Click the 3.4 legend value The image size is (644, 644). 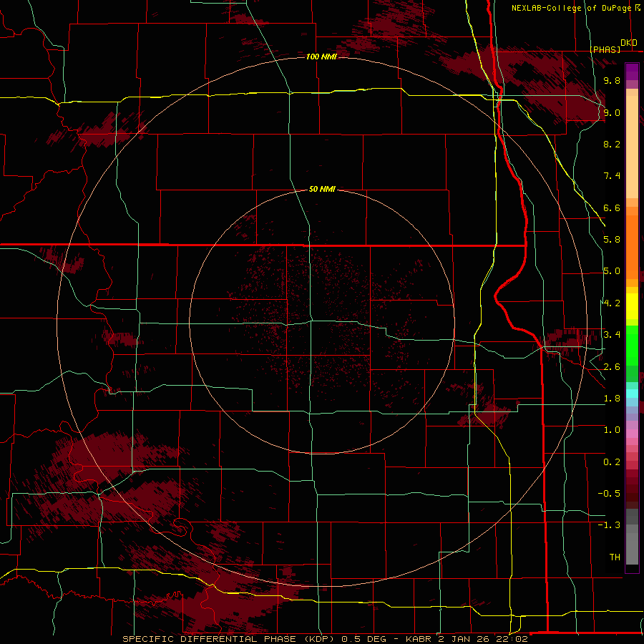coord(612,335)
